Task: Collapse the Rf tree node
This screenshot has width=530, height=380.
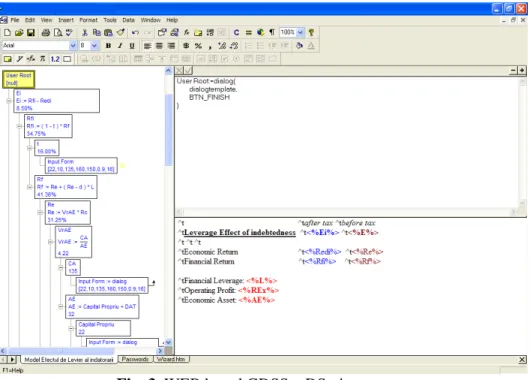Action: tap(30, 187)
